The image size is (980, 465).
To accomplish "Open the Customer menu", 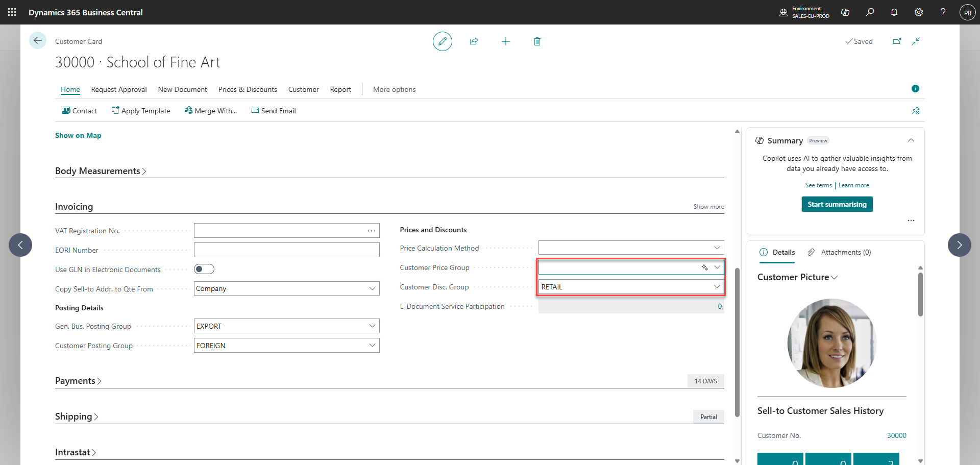I will [x=304, y=89].
